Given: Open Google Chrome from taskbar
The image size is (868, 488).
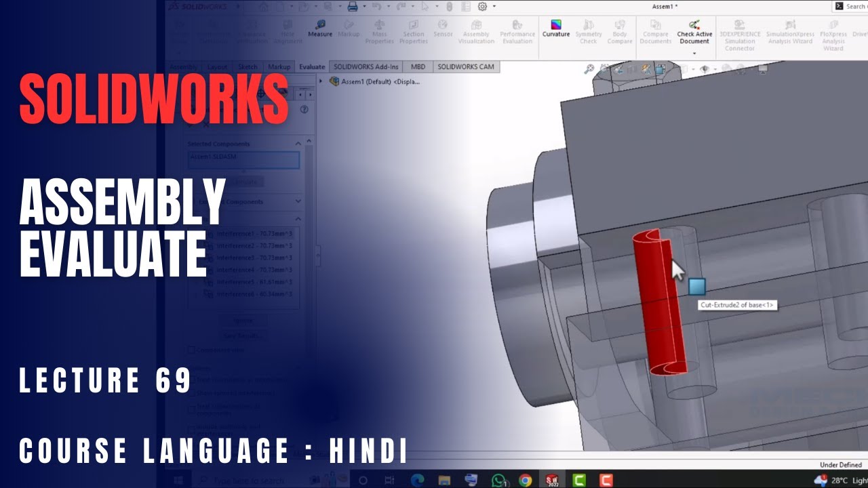Looking at the screenshot, I should [x=526, y=480].
